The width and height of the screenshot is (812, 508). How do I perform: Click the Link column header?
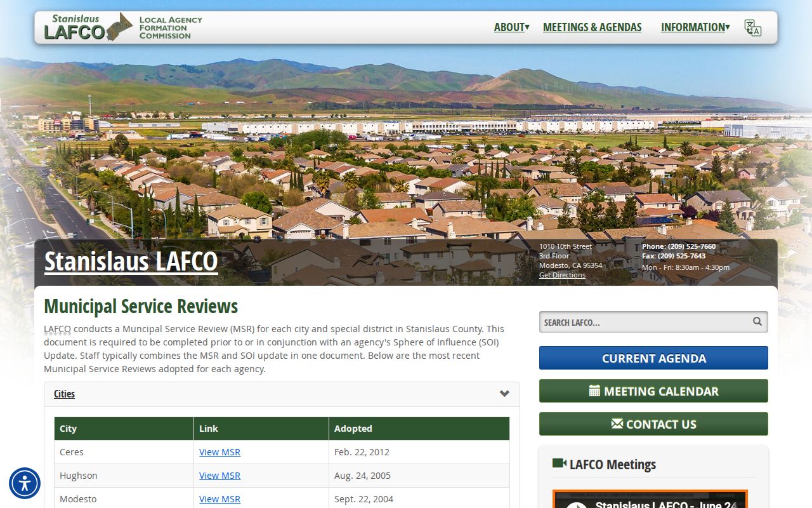[261, 429]
